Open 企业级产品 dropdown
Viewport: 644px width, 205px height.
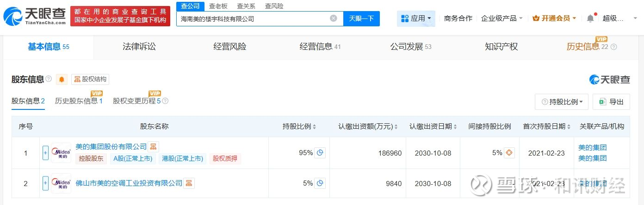tap(502, 18)
